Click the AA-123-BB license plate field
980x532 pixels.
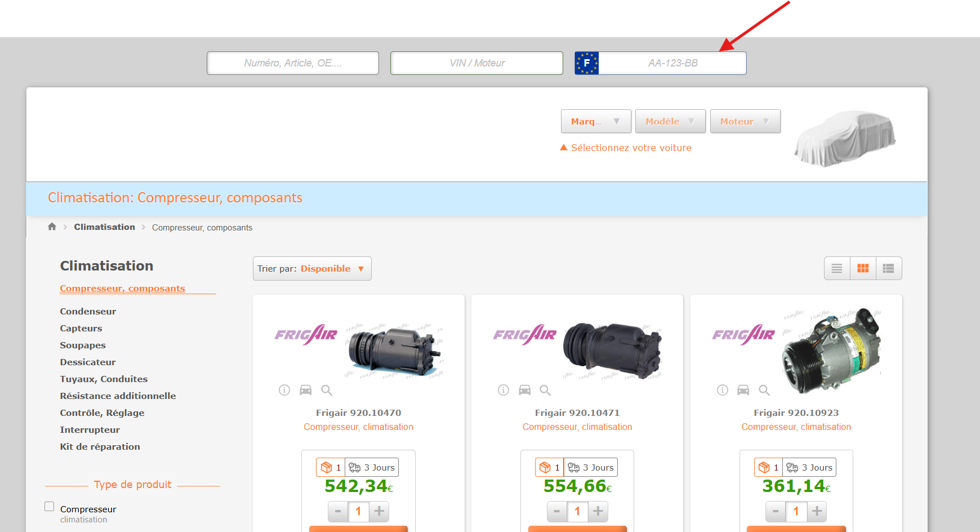672,63
